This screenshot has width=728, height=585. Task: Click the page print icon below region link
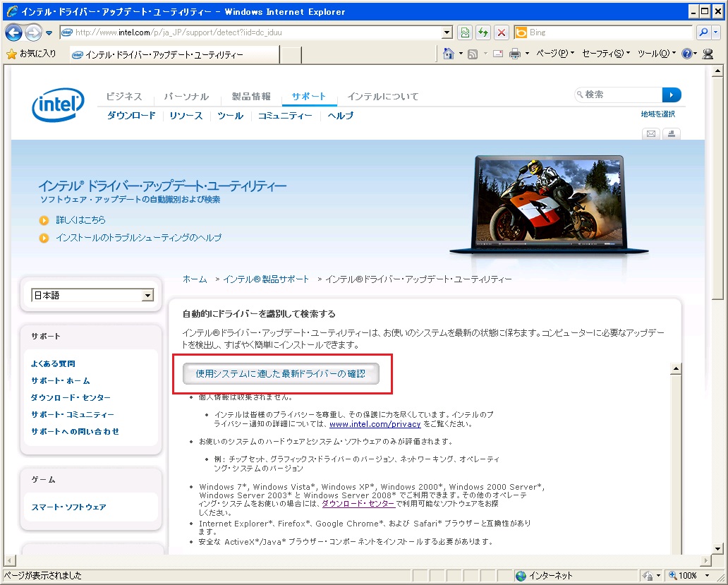pyautogui.click(x=671, y=133)
